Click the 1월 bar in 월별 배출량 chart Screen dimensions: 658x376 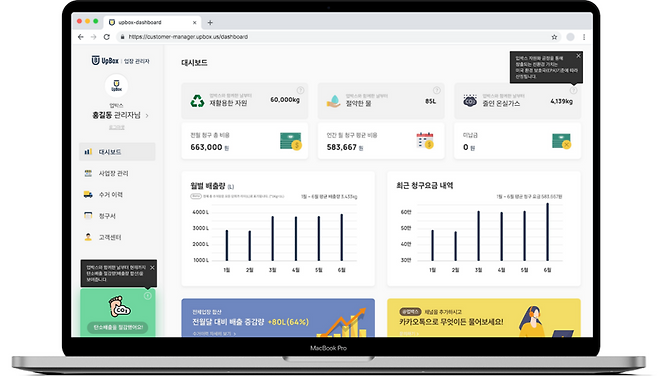227,245
